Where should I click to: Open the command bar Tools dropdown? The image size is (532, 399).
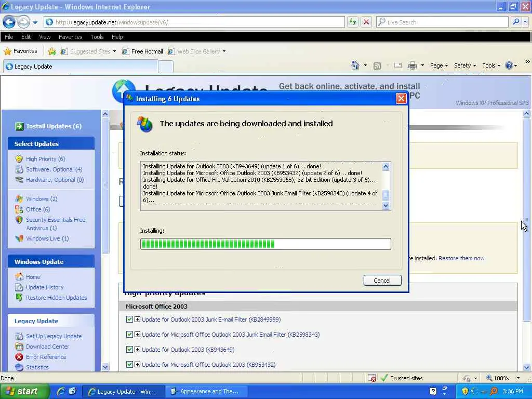(491, 65)
